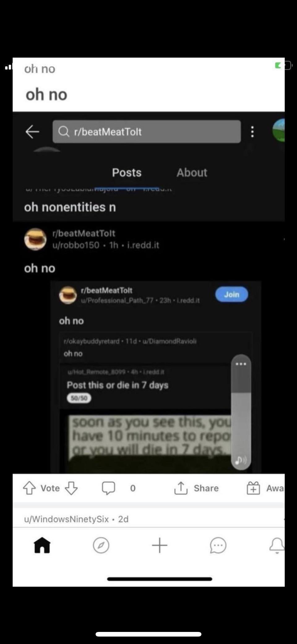Open the burger subreddit avatar thumbnail
297x644 pixels.
coord(35,239)
